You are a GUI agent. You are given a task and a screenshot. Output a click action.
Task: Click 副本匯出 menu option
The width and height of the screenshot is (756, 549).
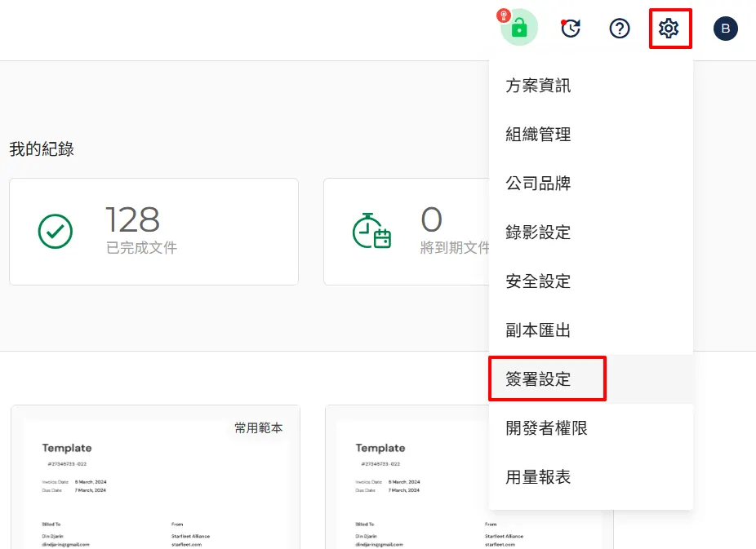point(538,330)
